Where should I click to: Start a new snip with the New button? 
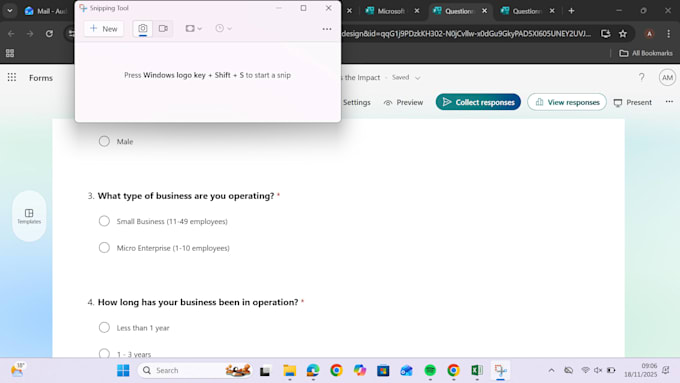104,29
